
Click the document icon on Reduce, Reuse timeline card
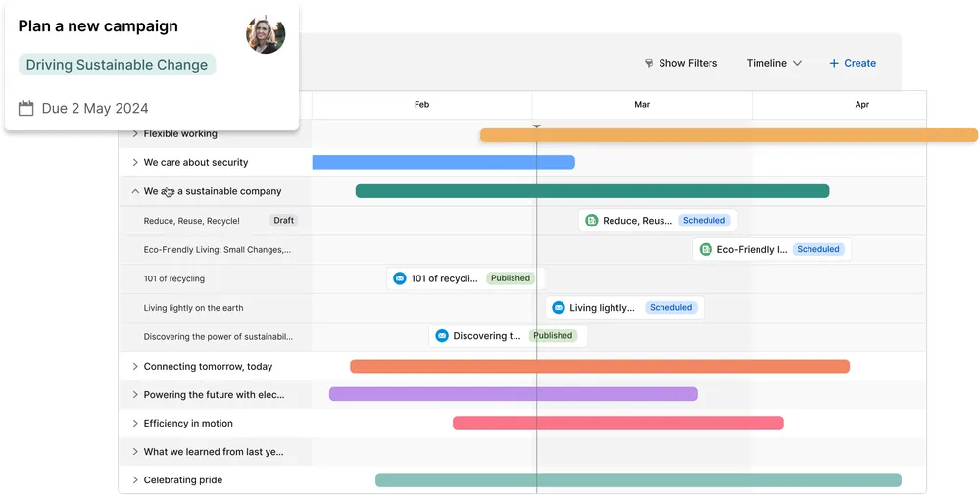point(592,221)
